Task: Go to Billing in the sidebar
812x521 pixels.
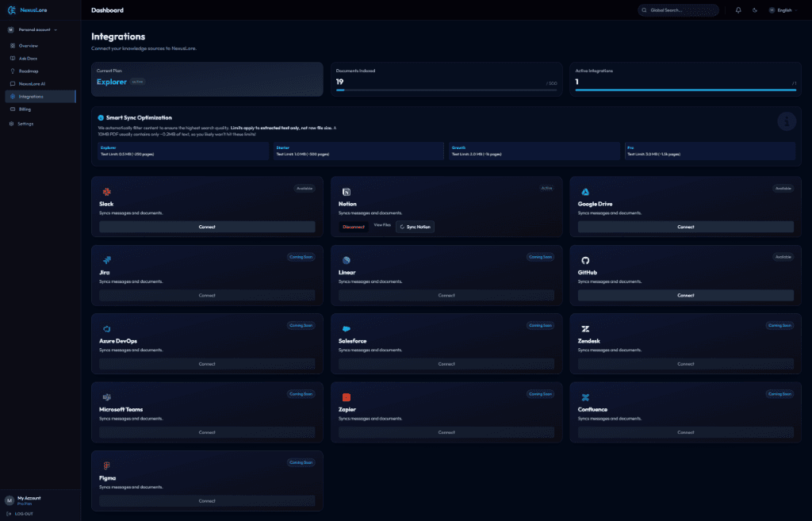Action: click(25, 109)
